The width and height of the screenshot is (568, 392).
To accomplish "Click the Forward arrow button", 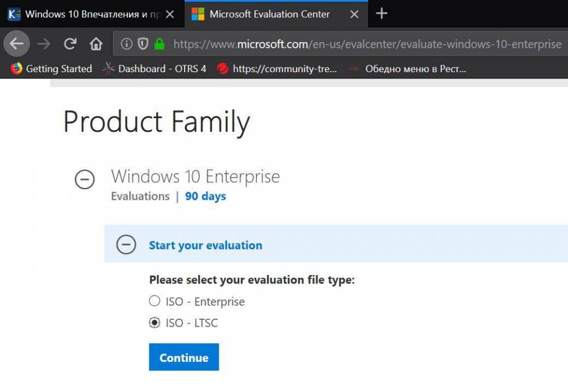I will point(44,44).
